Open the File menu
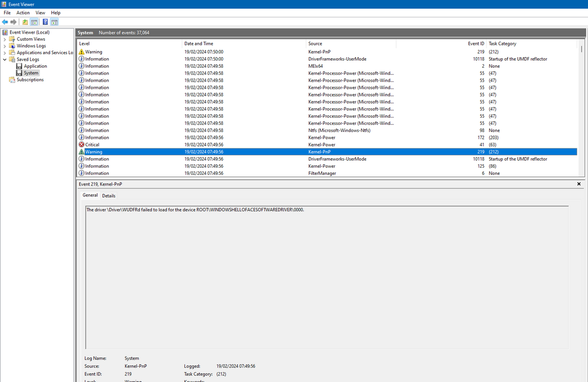588x382 pixels. (x=7, y=13)
